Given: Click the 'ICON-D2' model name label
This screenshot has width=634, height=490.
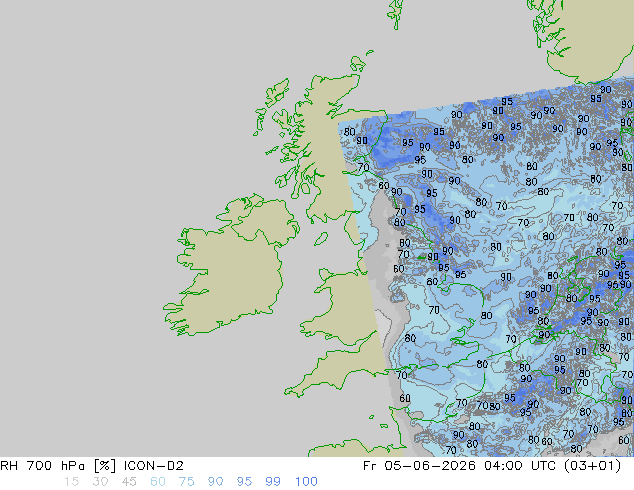Looking at the screenshot, I should pyautogui.click(x=154, y=466).
